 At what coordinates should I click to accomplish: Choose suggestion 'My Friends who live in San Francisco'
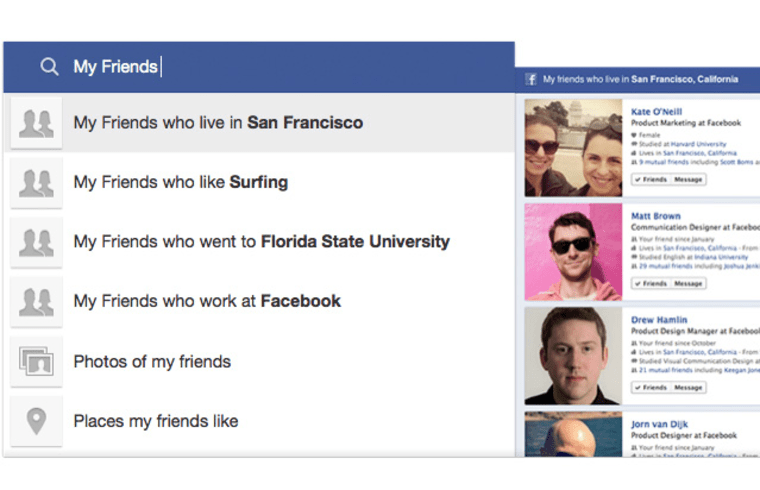coord(259,123)
